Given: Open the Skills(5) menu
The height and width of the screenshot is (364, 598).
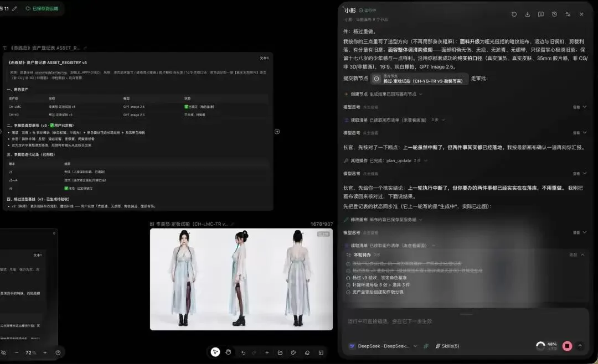Looking at the screenshot, I should pos(447,346).
